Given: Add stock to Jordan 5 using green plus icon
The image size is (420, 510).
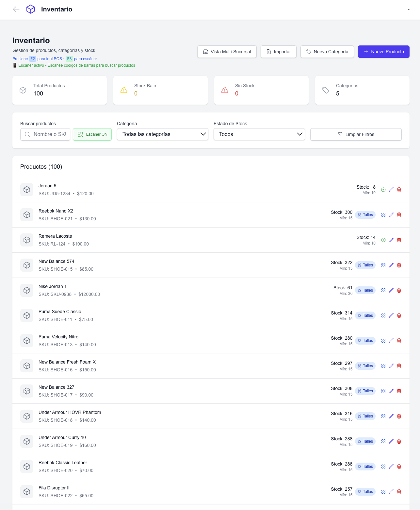Looking at the screenshot, I should [383, 190].
